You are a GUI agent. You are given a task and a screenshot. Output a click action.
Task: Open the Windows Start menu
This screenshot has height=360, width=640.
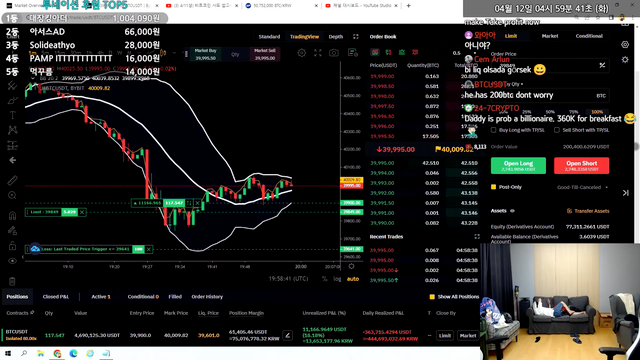pyautogui.click(x=8, y=353)
